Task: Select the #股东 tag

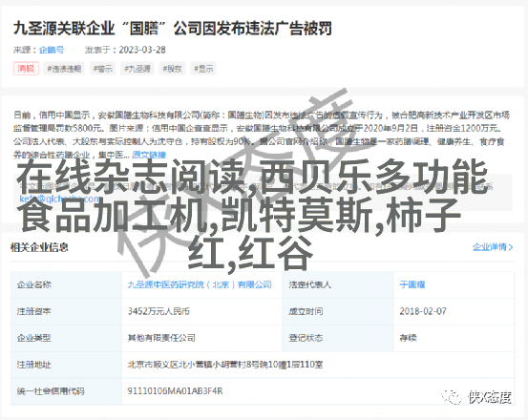Action: tap(172, 69)
